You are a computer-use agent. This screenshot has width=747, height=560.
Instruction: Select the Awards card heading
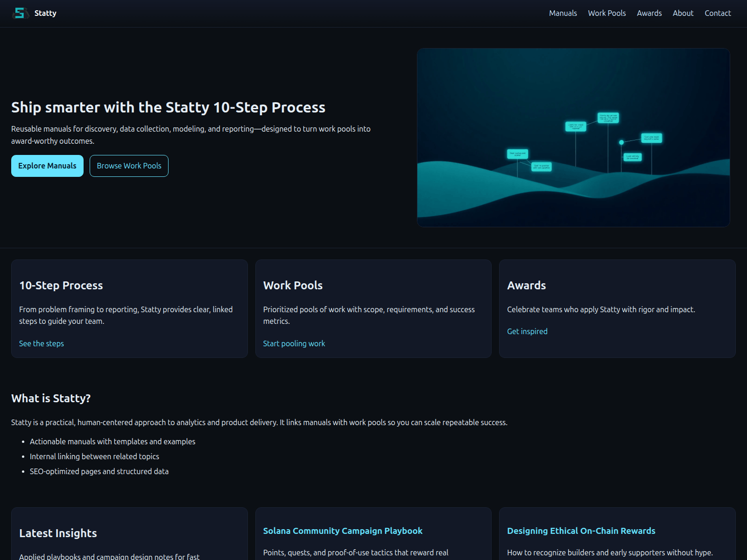click(x=526, y=285)
